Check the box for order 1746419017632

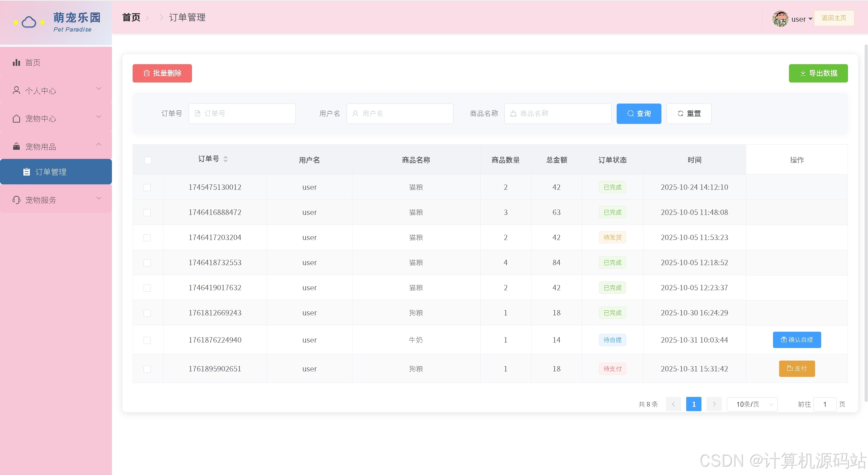[147, 288]
